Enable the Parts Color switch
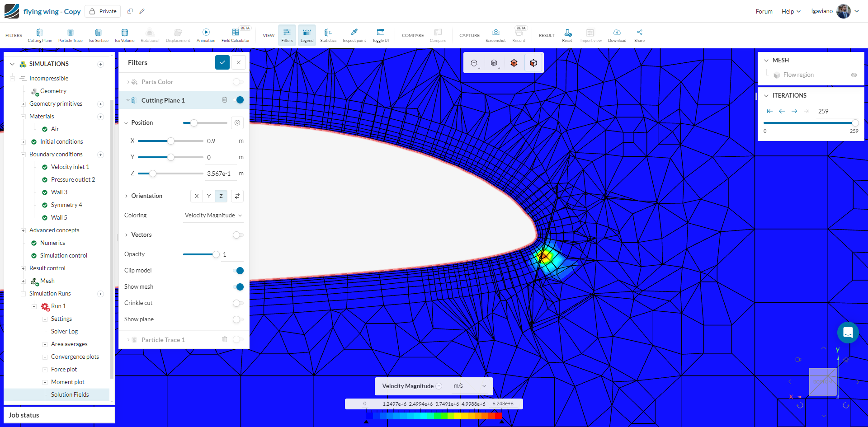 pos(238,82)
